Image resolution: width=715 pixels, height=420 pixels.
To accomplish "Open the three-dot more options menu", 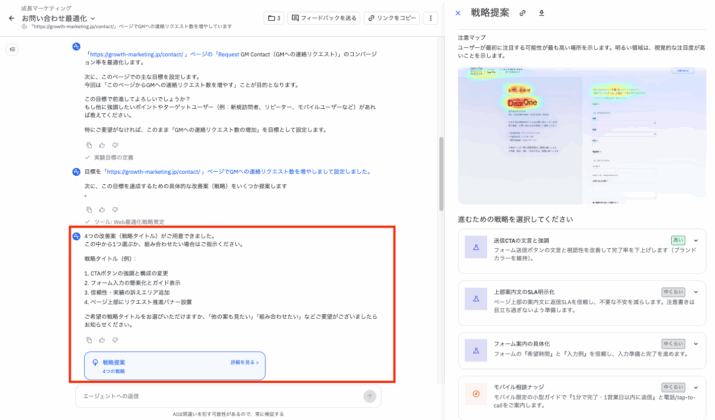I will coord(431,18).
